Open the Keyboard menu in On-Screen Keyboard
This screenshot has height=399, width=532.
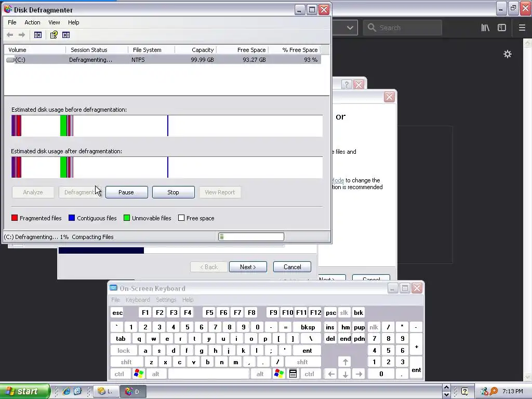pos(137,300)
